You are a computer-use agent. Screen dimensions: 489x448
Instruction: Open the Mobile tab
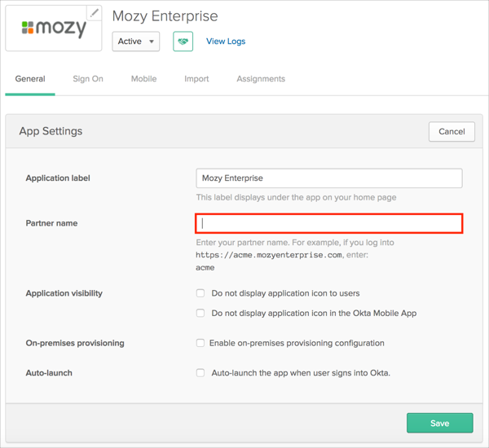143,79
